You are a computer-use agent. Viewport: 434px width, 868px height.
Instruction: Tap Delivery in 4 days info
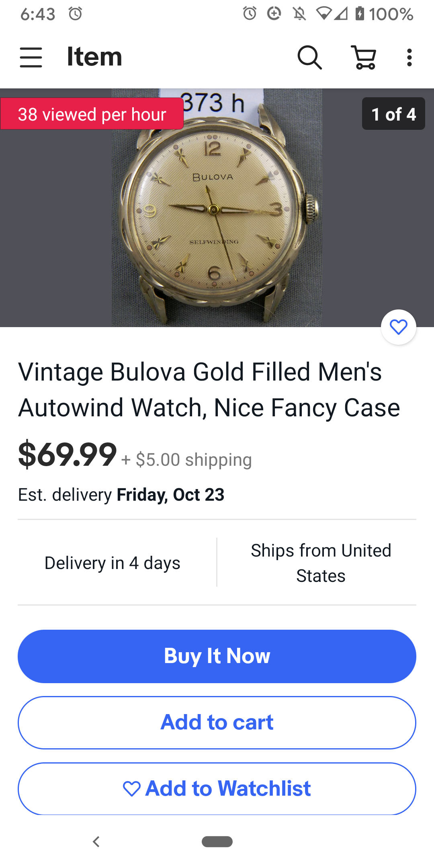pos(113,563)
